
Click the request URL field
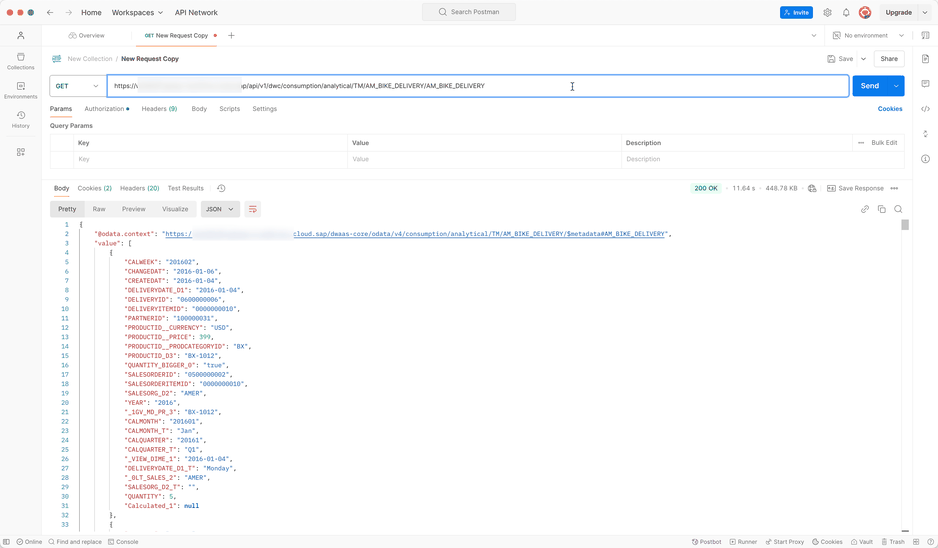[478, 86]
